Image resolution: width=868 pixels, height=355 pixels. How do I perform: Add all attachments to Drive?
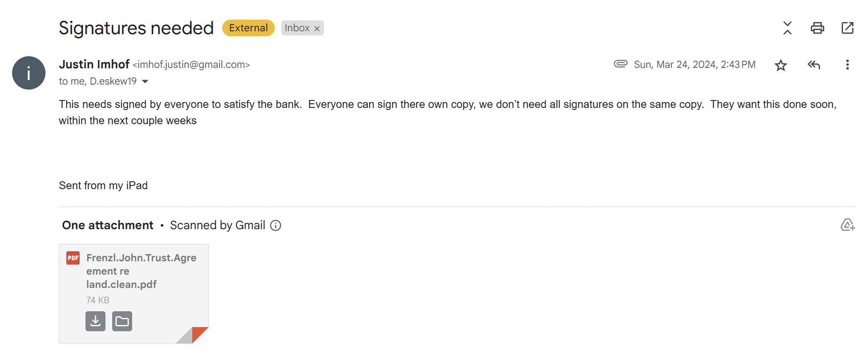[847, 225]
